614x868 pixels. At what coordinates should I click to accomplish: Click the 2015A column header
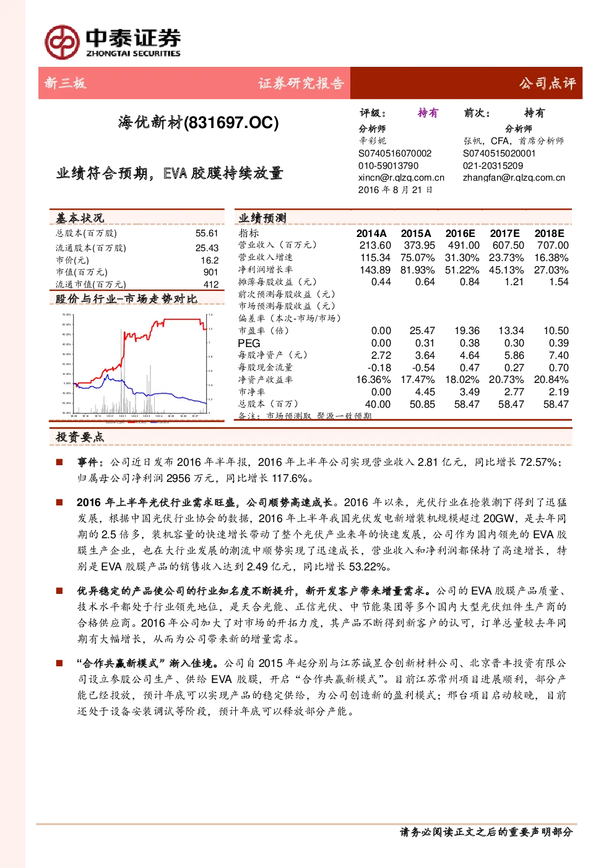click(x=416, y=233)
